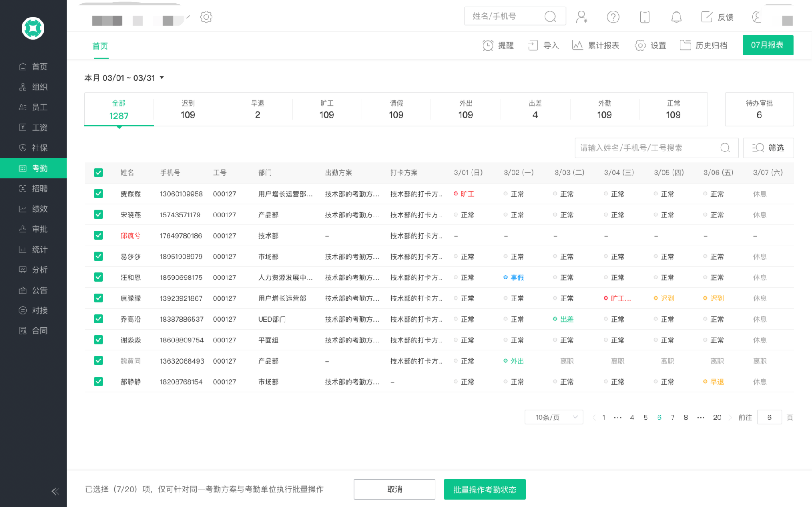Uncheck the row for 乔高沿
812x507 pixels.
click(99, 319)
